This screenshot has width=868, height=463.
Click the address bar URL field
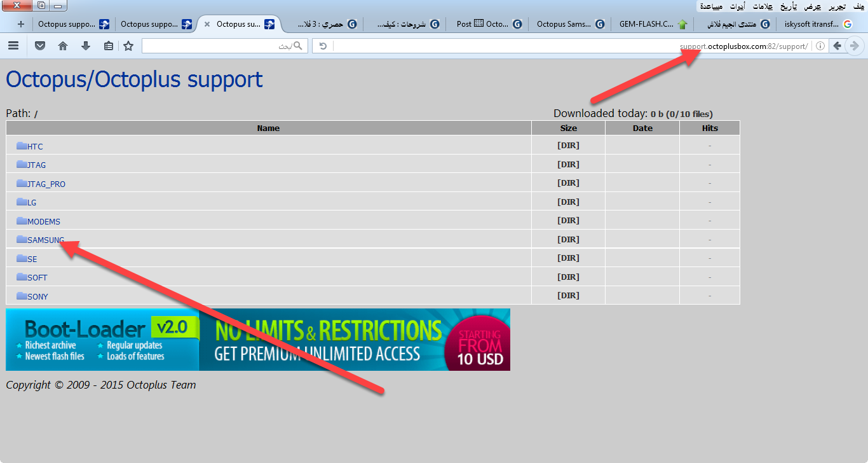point(571,46)
